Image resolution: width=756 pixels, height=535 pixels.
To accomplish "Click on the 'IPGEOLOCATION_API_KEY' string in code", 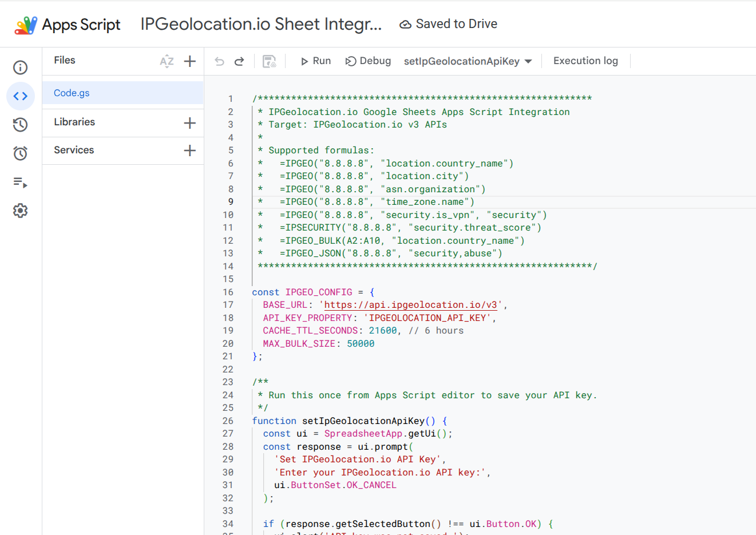I will [x=428, y=318].
